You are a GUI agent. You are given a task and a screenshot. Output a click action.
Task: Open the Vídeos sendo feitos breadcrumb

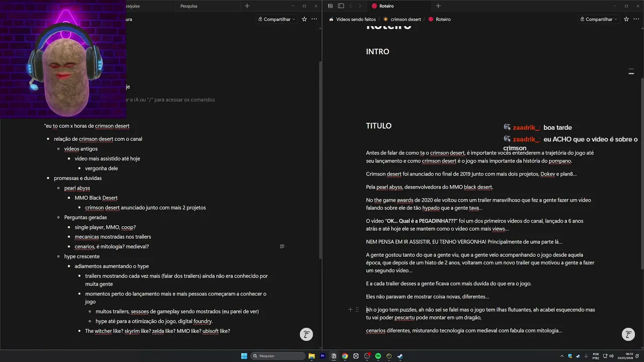tap(352, 19)
